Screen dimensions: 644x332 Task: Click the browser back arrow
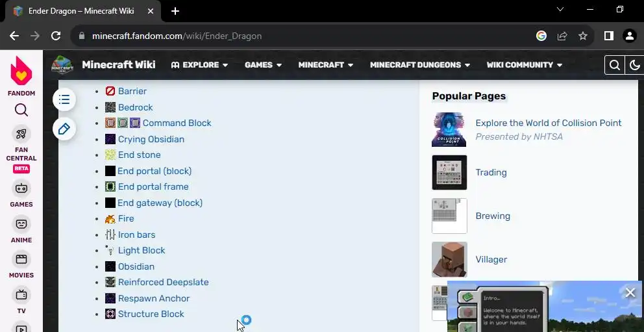(x=14, y=36)
